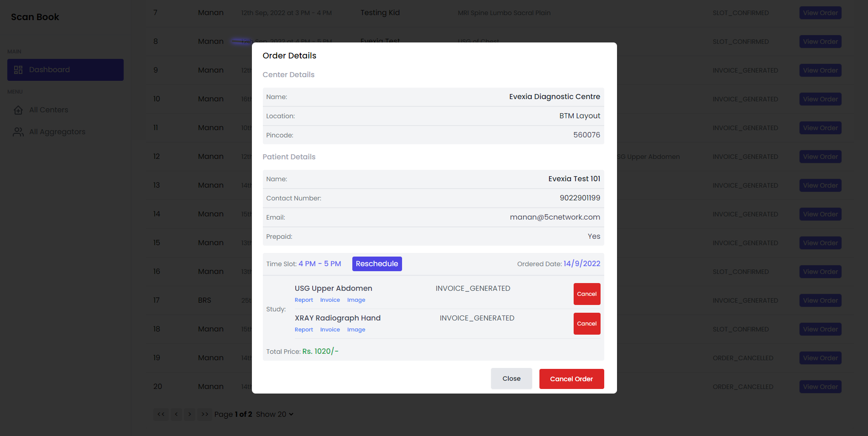
Task: Click USG Upper Abdomen study name
Action: (334, 289)
